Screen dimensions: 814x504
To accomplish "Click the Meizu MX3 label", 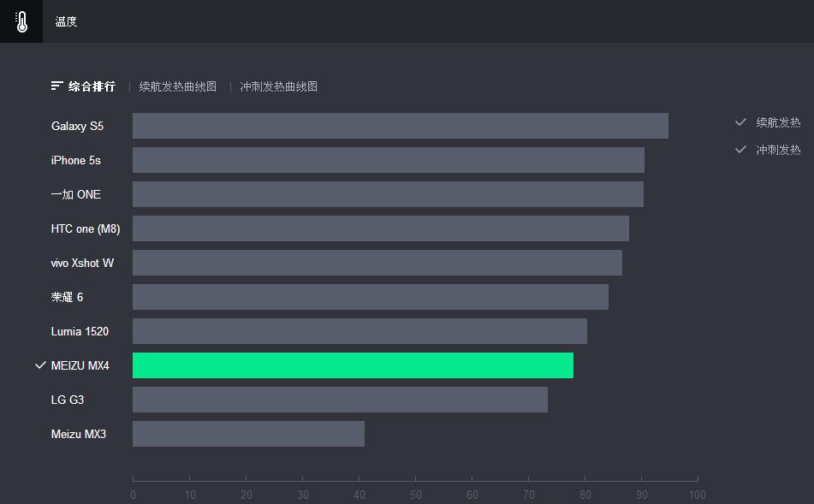I will pyautogui.click(x=79, y=434).
